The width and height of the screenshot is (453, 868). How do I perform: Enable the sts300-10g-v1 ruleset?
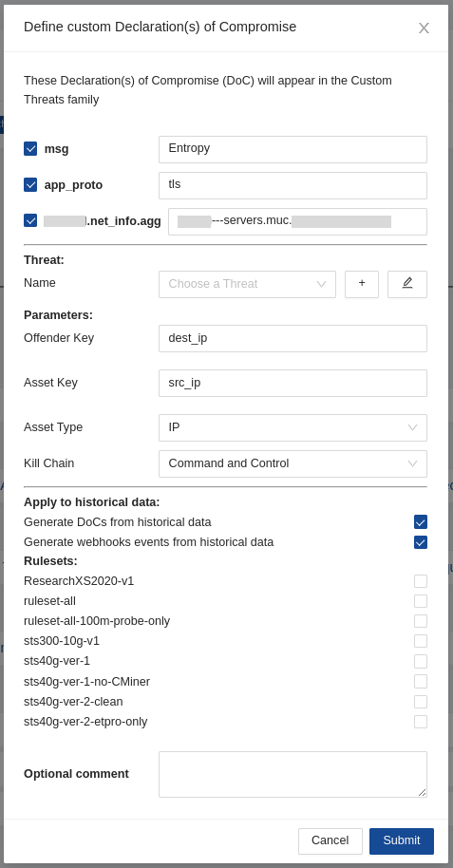421,641
